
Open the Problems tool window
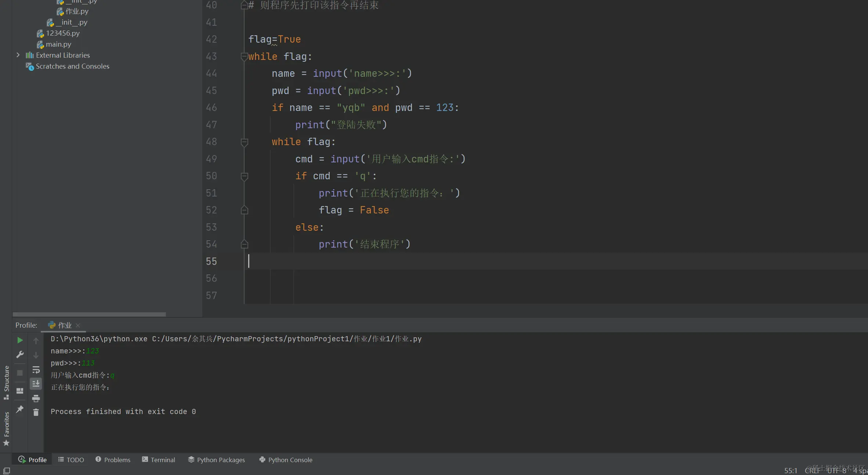[113, 460]
